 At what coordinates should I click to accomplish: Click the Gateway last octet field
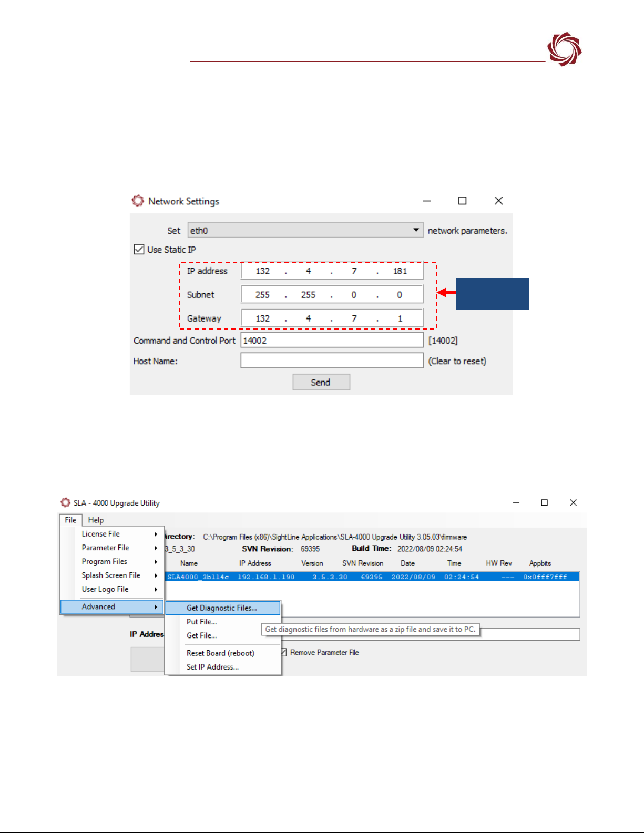pos(400,318)
